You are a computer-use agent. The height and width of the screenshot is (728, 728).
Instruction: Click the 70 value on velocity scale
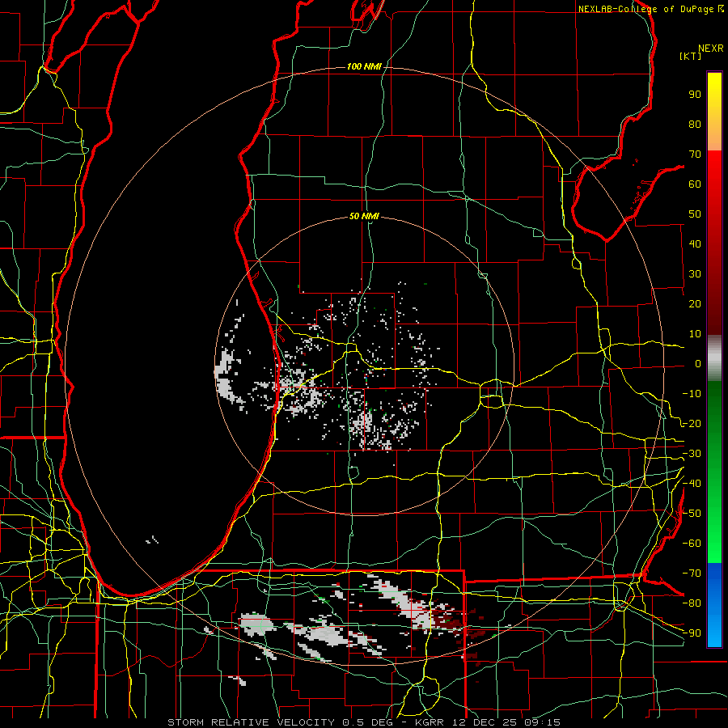pyautogui.click(x=695, y=154)
